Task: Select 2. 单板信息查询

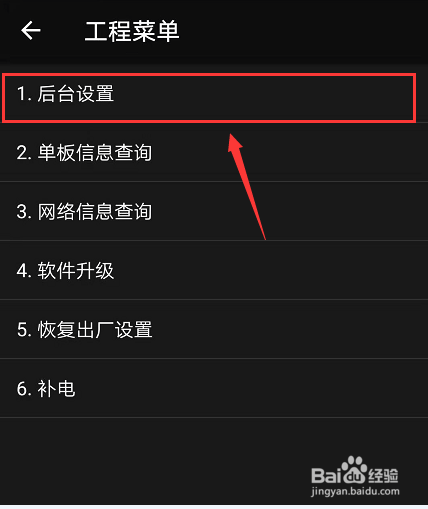Action: (x=214, y=152)
